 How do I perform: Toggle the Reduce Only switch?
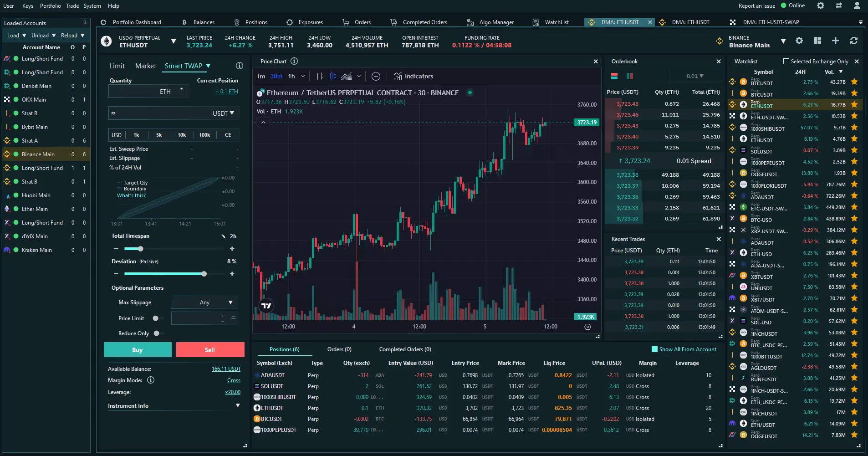pyautogui.click(x=158, y=333)
